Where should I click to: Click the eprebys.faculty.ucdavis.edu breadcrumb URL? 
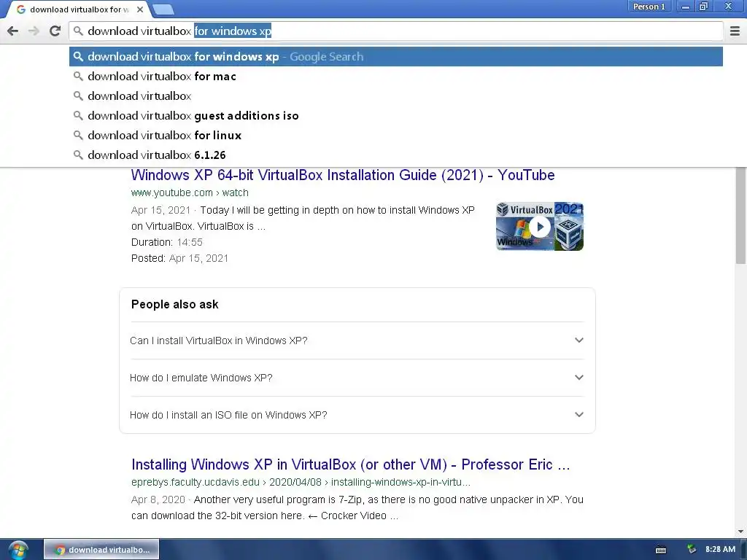click(301, 482)
